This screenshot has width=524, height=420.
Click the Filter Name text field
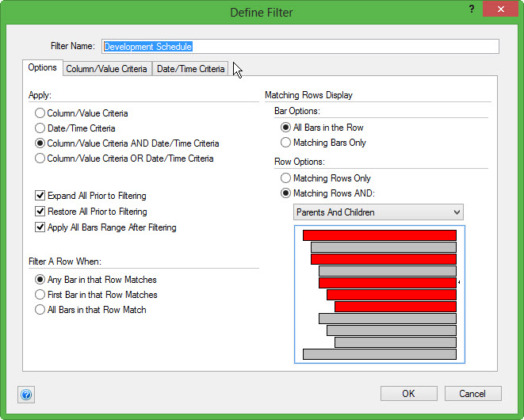pyautogui.click(x=300, y=47)
